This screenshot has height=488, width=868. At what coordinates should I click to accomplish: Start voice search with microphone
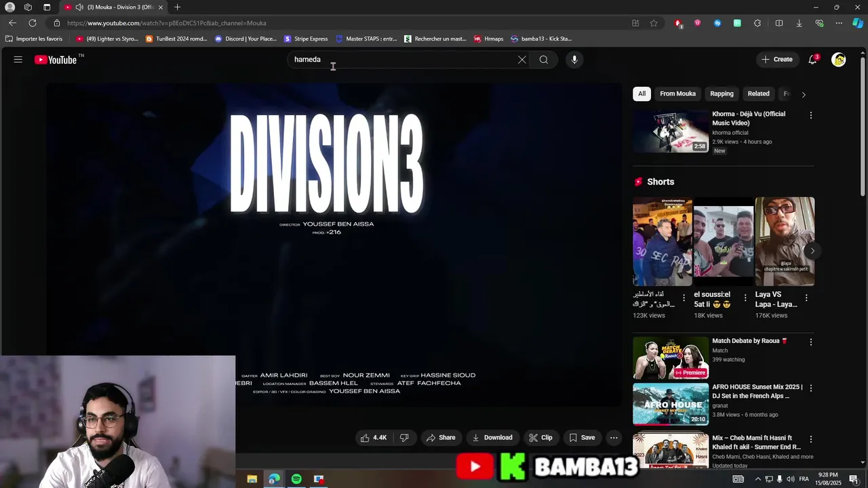574,60
